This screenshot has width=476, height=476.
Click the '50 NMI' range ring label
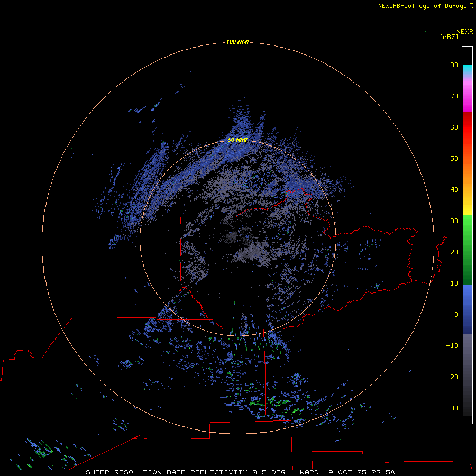click(237, 140)
